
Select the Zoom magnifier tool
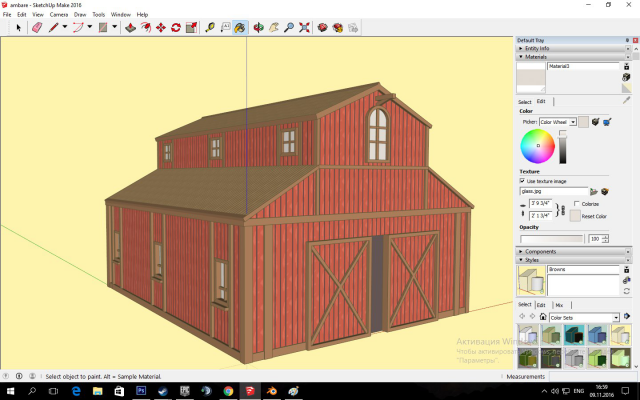click(289, 28)
